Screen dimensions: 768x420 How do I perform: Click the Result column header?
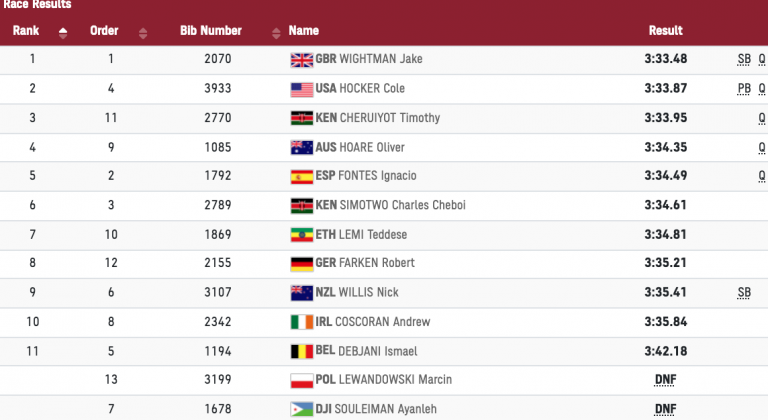pos(665,31)
